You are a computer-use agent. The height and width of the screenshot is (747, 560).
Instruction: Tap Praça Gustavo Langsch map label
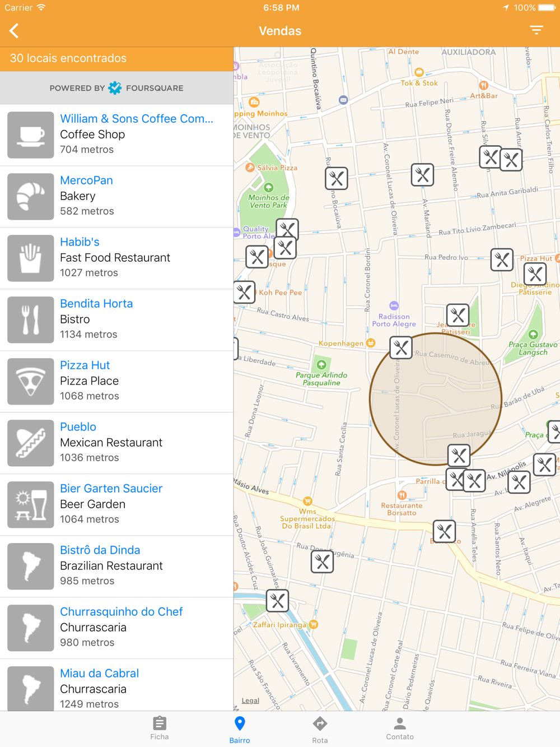[533, 348]
